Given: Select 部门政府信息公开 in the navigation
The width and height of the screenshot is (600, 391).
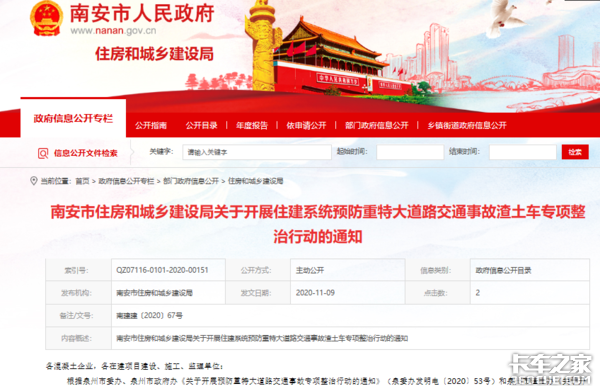Looking at the screenshot, I should click(x=377, y=125).
